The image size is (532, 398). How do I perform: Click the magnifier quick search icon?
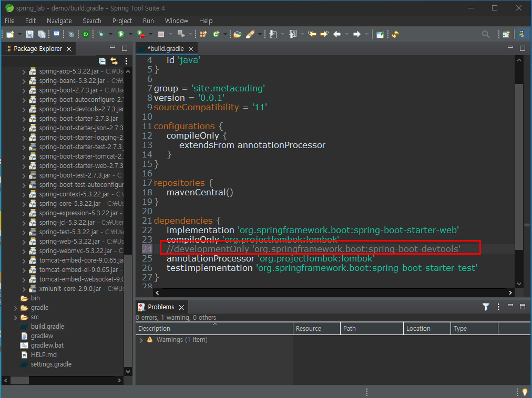pyautogui.click(x=486, y=34)
